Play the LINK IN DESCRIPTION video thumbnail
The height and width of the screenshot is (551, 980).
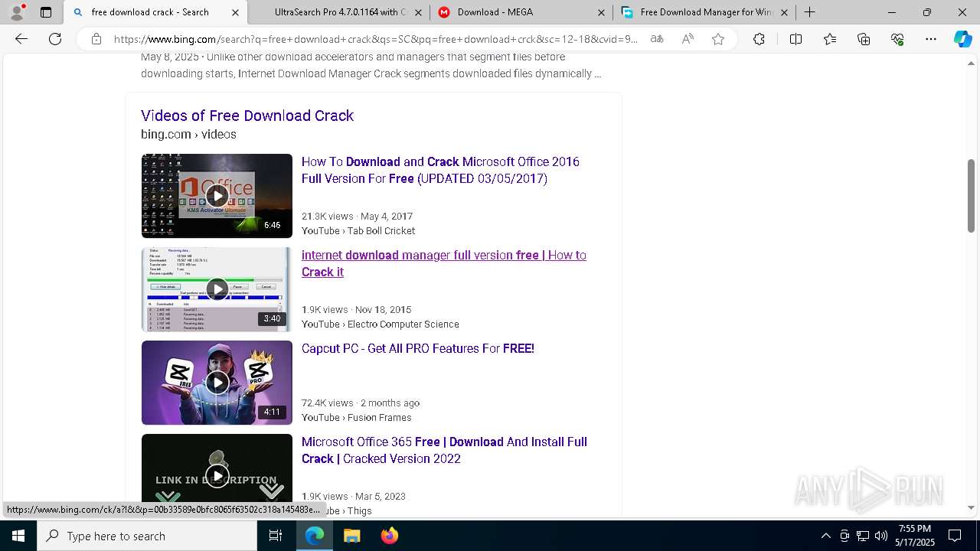(217, 474)
